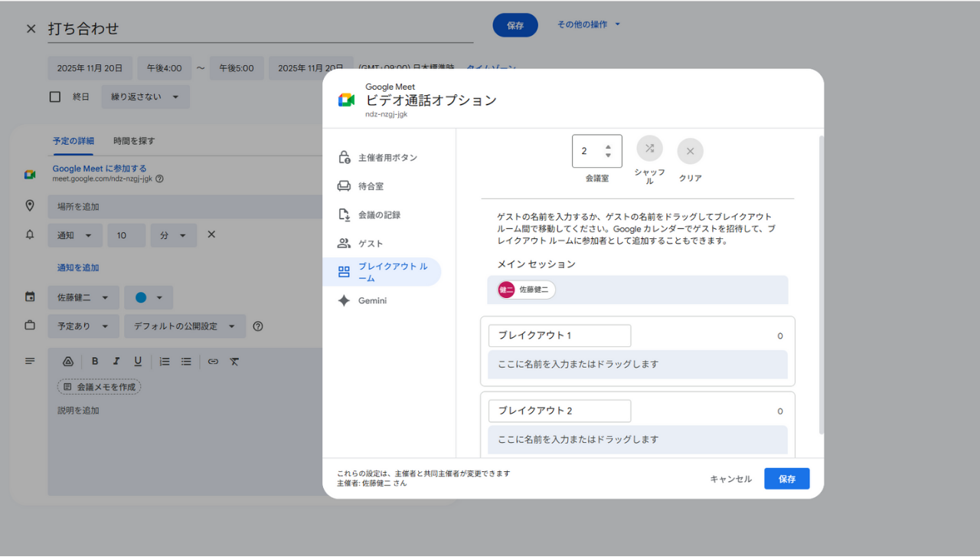Open the Gemini sidebar section
This screenshot has height=557, width=980.
(x=372, y=301)
